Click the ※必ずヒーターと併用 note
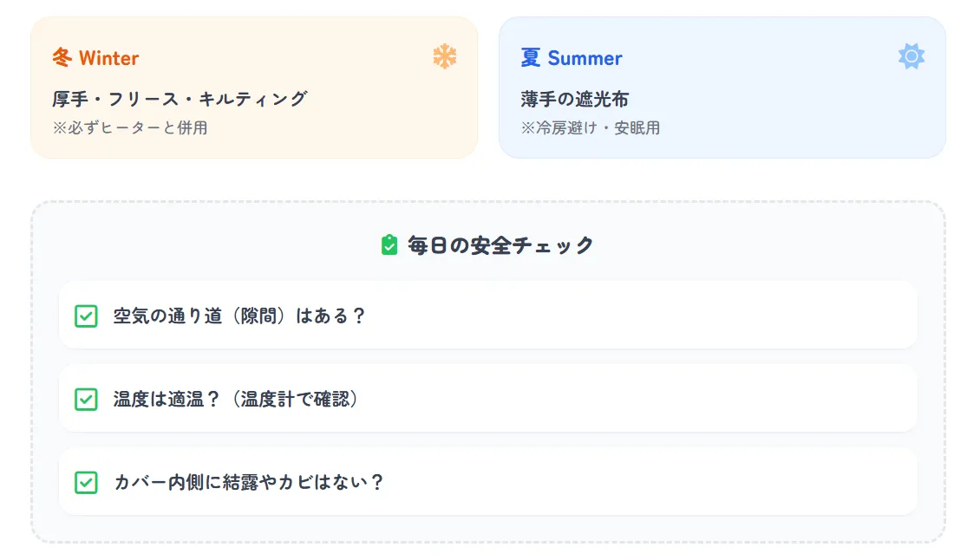This screenshot has width=980, height=560. [130, 127]
